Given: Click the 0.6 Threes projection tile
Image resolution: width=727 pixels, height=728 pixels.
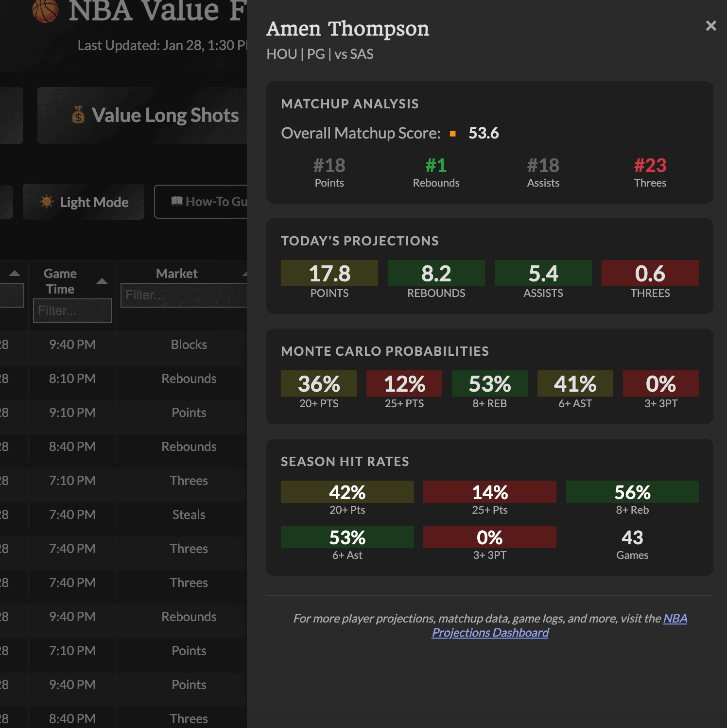Looking at the screenshot, I should coord(650,279).
